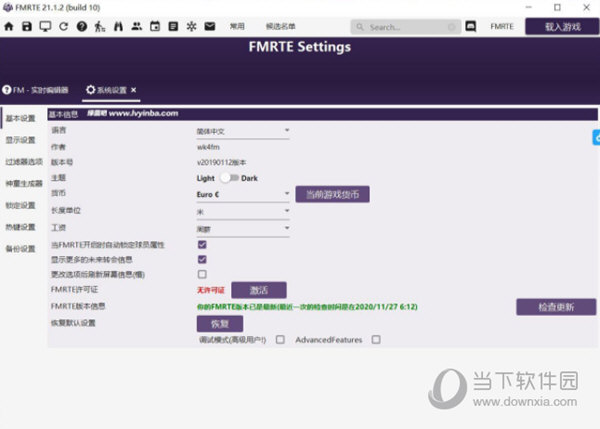Select 备份设置 in the sidebar
The image size is (600, 429).
(x=20, y=249)
